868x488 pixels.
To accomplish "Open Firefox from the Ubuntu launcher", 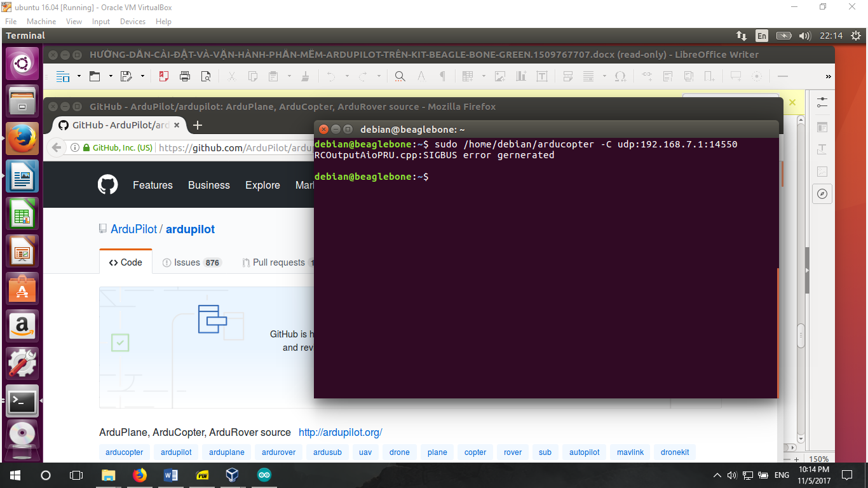I will pos(22,139).
